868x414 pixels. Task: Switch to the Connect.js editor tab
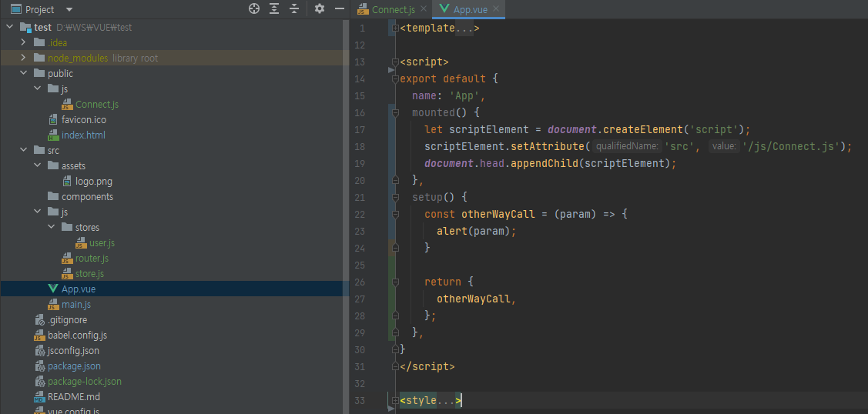(x=393, y=9)
